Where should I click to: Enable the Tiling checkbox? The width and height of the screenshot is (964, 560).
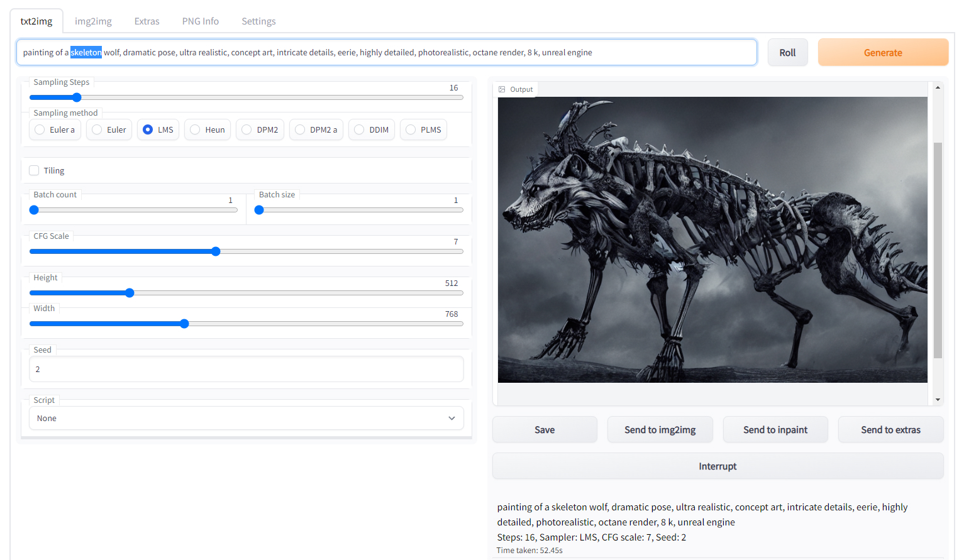pyautogui.click(x=34, y=170)
